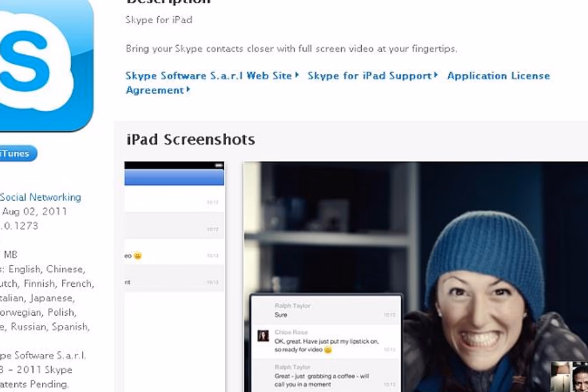This screenshot has height=392, width=588.
Task: Click the arrow after the word Agreement
Action: point(188,90)
